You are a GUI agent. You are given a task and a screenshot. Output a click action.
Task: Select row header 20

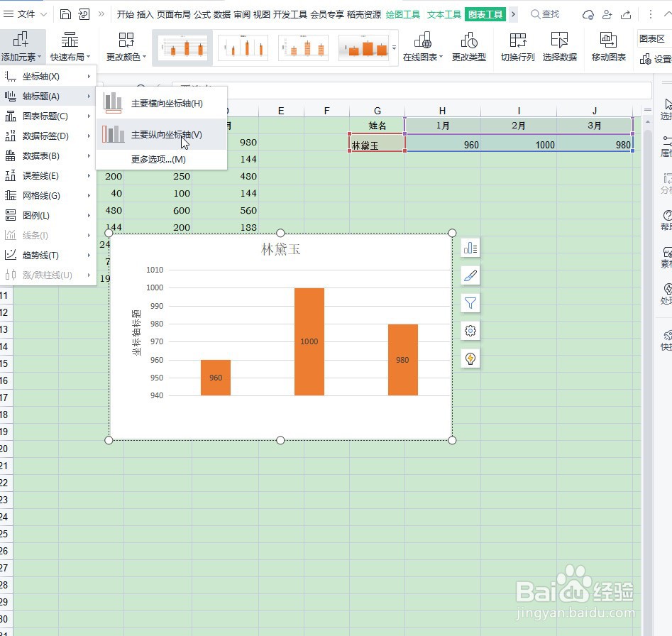pyautogui.click(x=5, y=449)
